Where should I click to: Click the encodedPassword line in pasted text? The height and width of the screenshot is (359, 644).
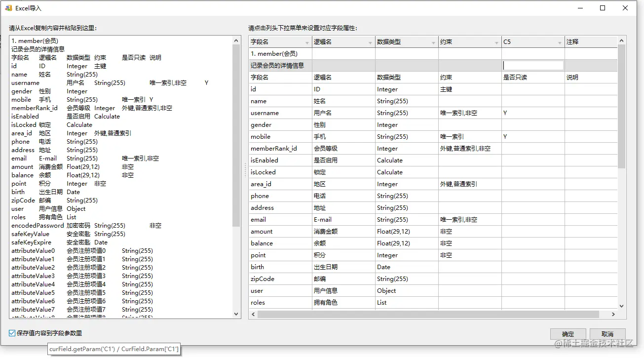point(86,225)
